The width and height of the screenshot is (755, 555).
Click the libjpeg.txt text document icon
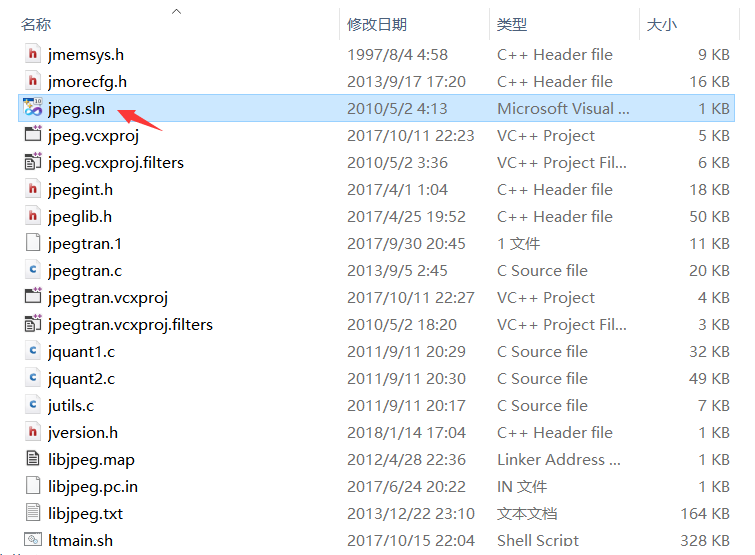click(32, 514)
